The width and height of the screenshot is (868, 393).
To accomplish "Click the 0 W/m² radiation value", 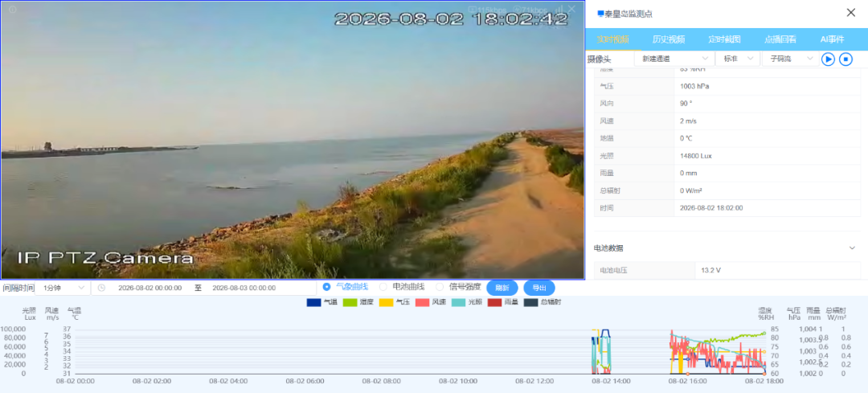I will click(x=691, y=191).
